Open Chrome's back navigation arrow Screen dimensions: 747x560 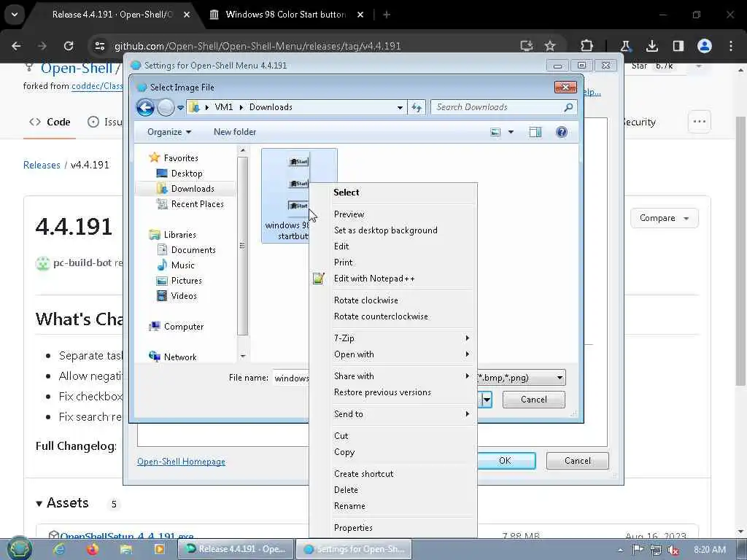click(x=16, y=46)
